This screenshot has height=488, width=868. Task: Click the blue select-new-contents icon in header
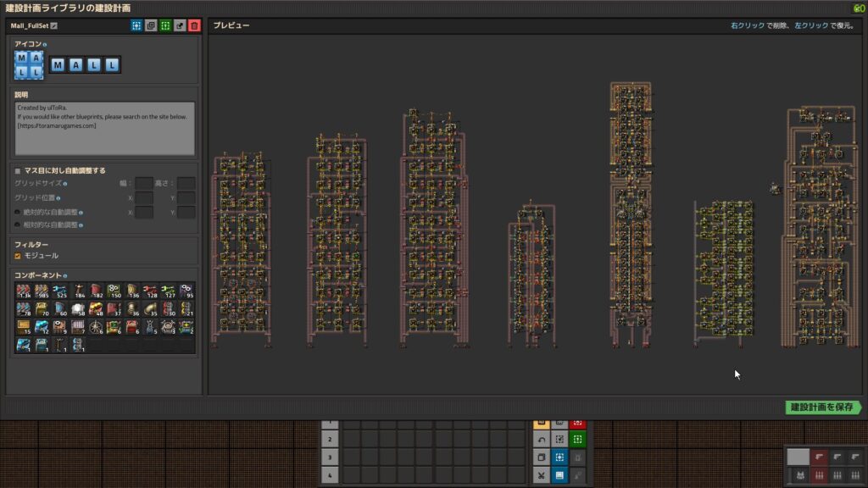(136, 25)
